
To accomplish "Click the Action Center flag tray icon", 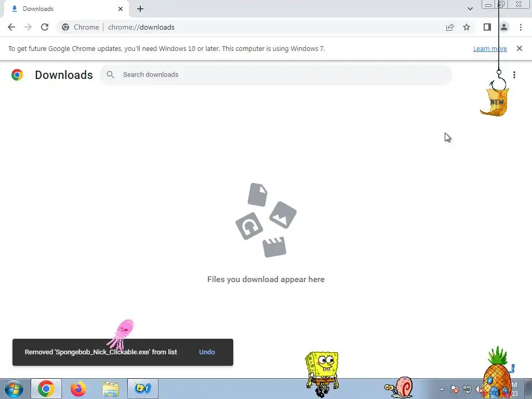I will coord(455,389).
